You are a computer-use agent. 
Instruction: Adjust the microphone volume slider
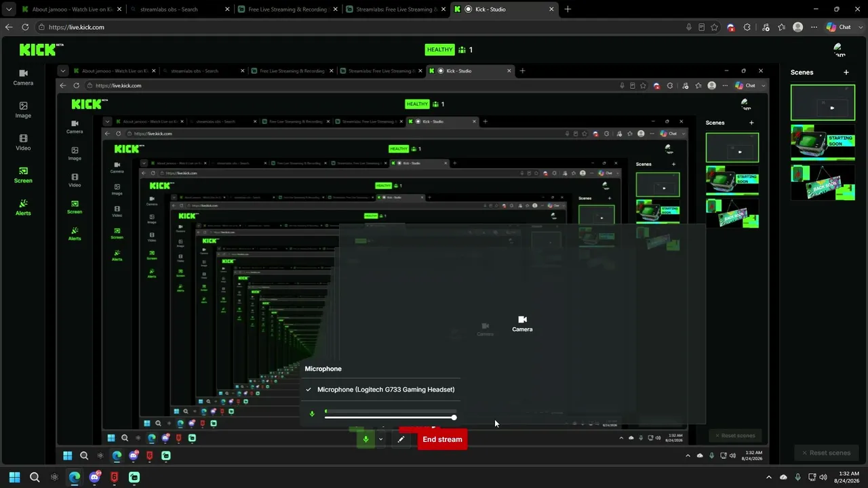pos(390,418)
